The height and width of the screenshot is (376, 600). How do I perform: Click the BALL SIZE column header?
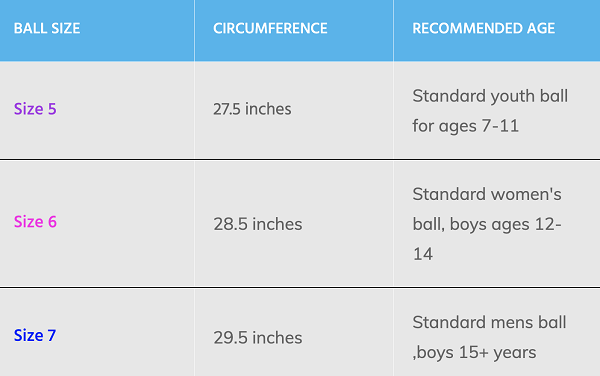[x=47, y=28]
